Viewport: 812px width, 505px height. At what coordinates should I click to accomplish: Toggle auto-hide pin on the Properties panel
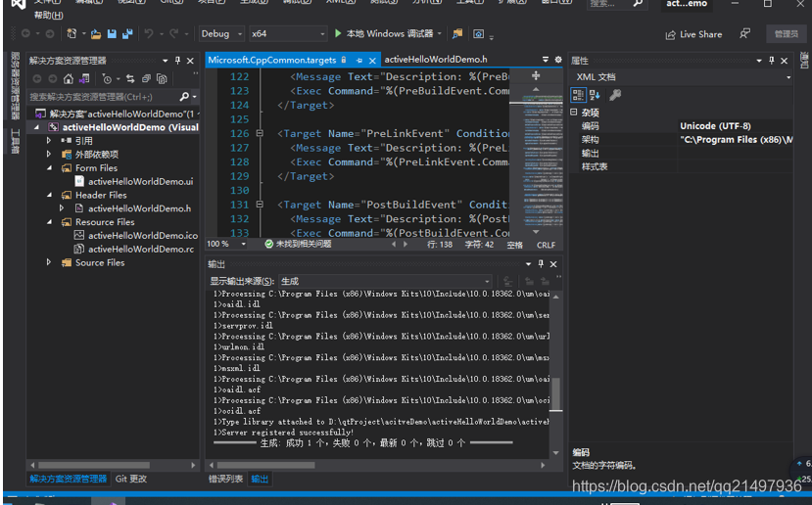tap(772, 61)
